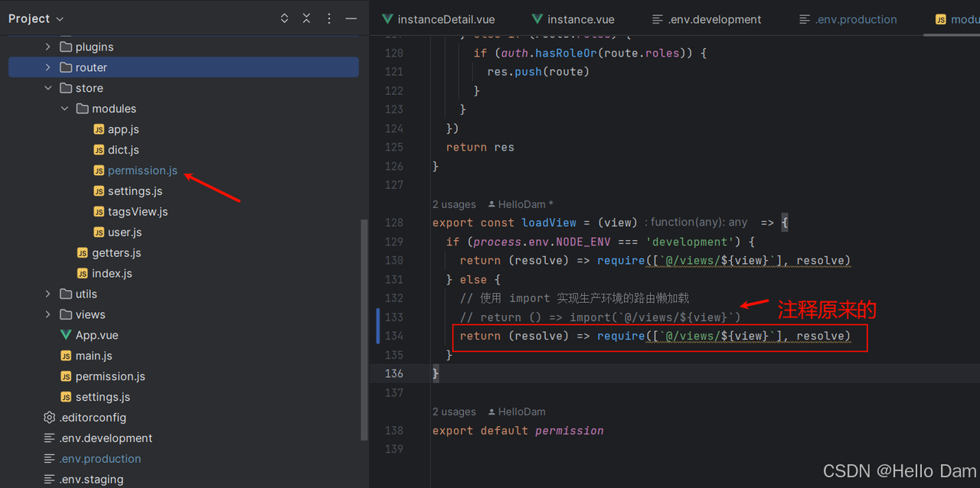The height and width of the screenshot is (488, 980).
Task: Switch to instanceDetail.vue editor tab
Action: [438, 19]
